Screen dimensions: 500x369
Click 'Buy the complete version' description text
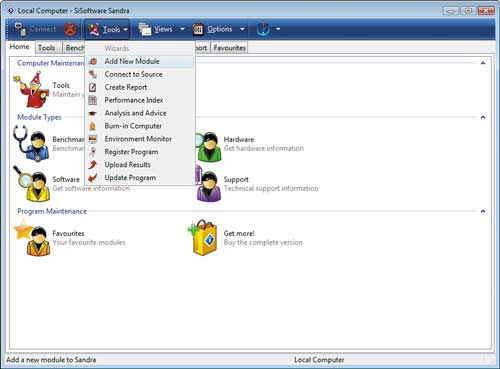coord(263,242)
